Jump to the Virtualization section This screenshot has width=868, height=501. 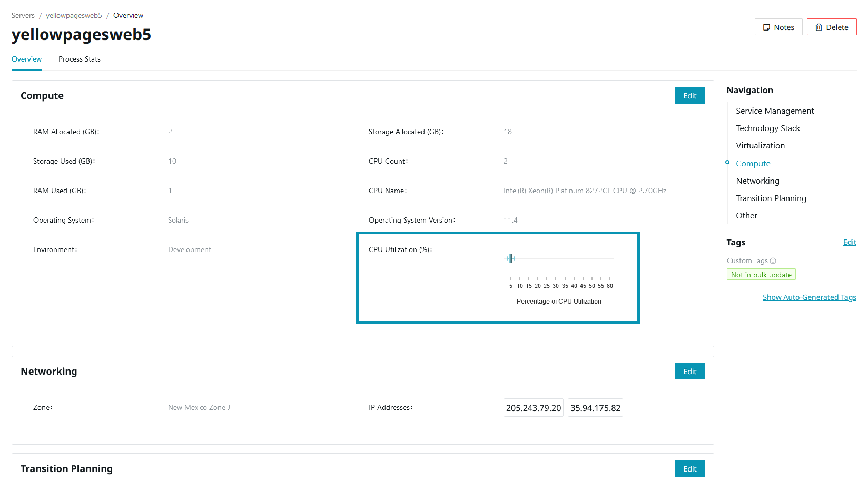point(760,146)
